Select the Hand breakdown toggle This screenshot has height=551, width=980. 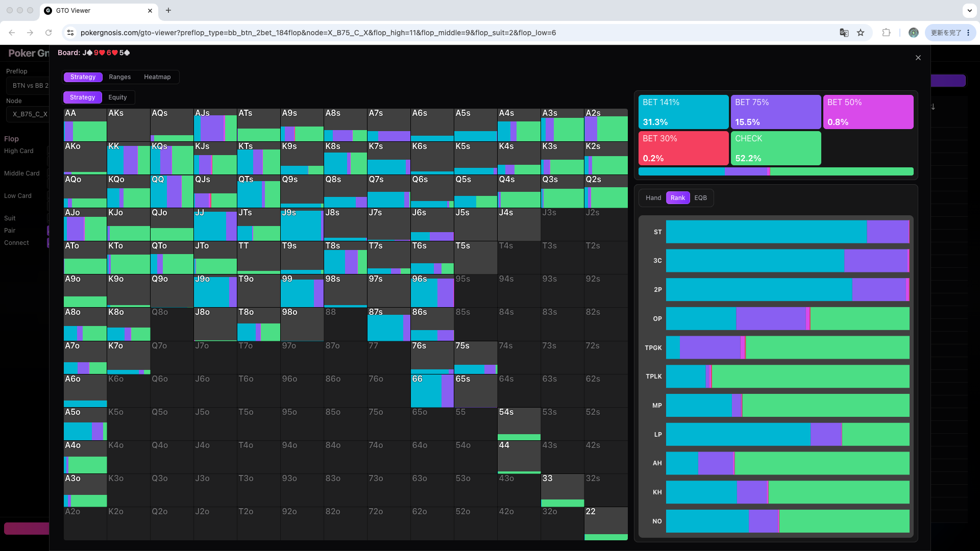(653, 198)
